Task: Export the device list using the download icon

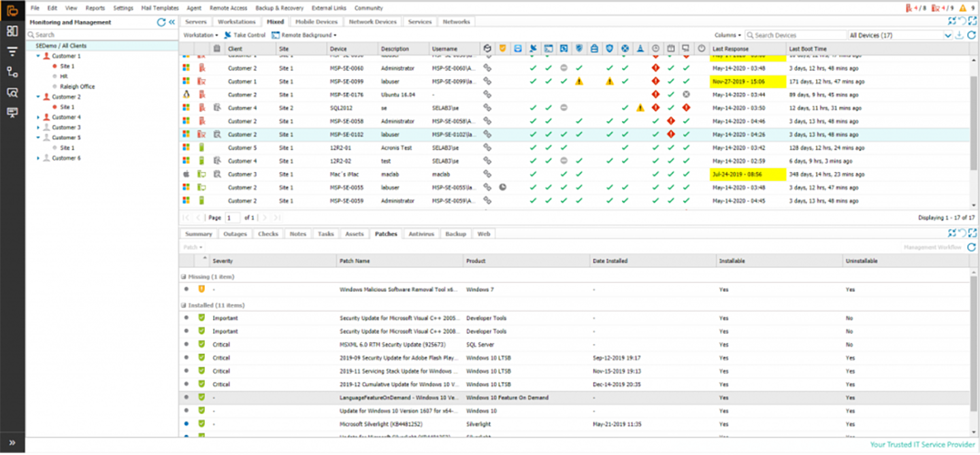Action: tap(960, 35)
